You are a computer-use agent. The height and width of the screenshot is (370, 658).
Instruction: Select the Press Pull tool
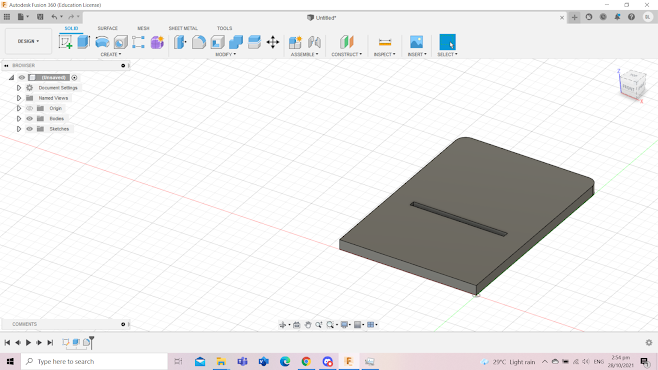pyautogui.click(x=180, y=42)
